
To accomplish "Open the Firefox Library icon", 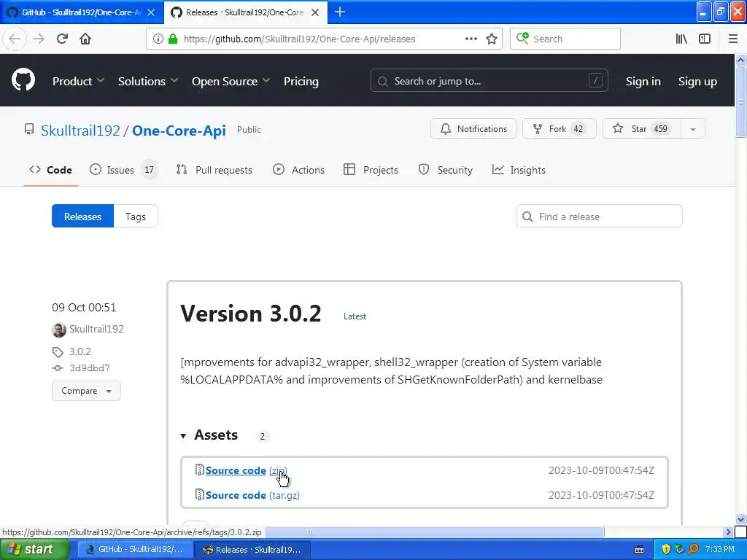I will click(x=681, y=39).
